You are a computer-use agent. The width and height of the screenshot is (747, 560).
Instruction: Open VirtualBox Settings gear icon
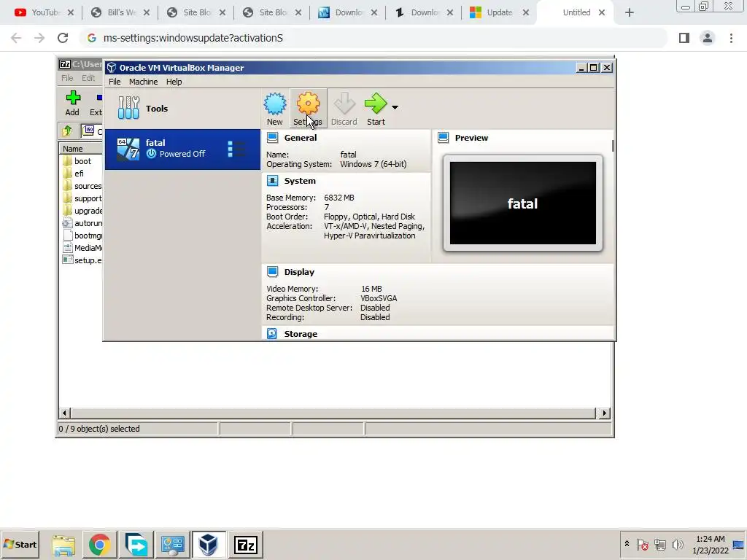(x=309, y=109)
